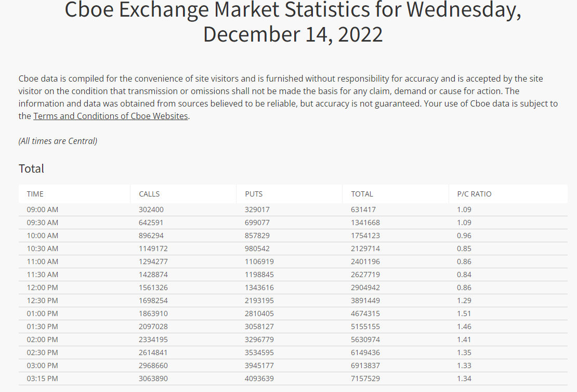The width and height of the screenshot is (577, 392).
Task: Click the TIME column header
Action: tap(35, 194)
